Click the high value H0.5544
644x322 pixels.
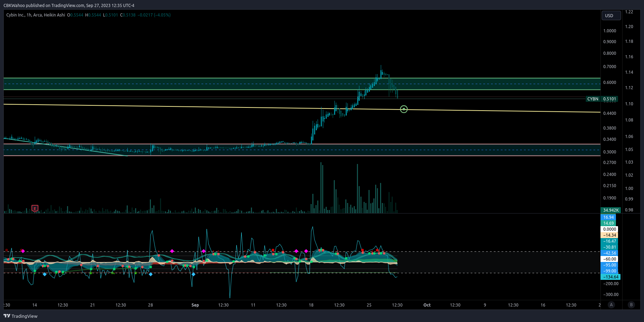click(x=93, y=15)
